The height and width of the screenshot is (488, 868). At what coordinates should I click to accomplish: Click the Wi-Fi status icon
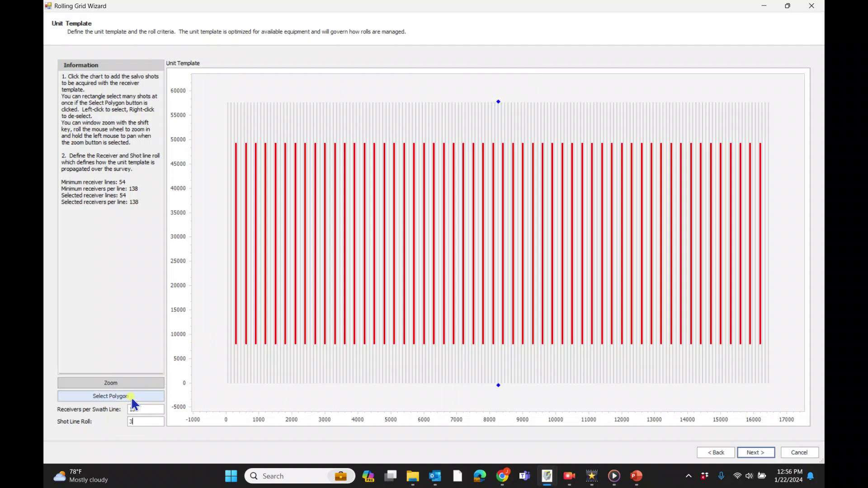pyautogui.click(x=737, y=475)
